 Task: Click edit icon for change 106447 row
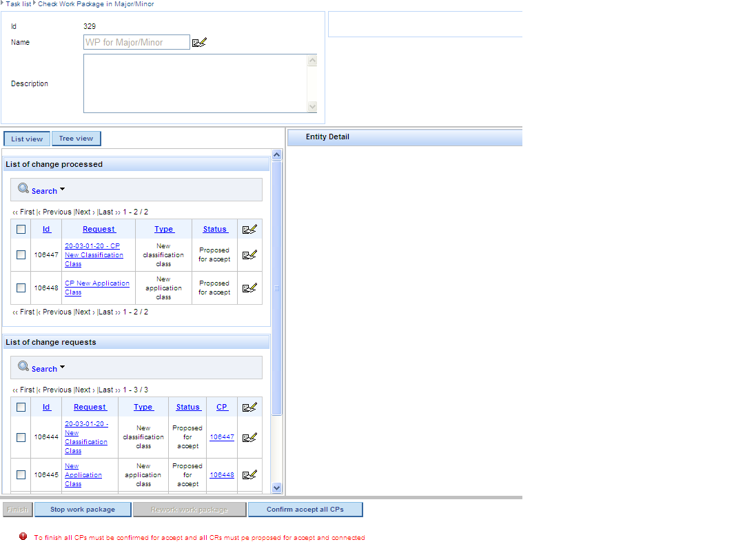click(249, 255)
